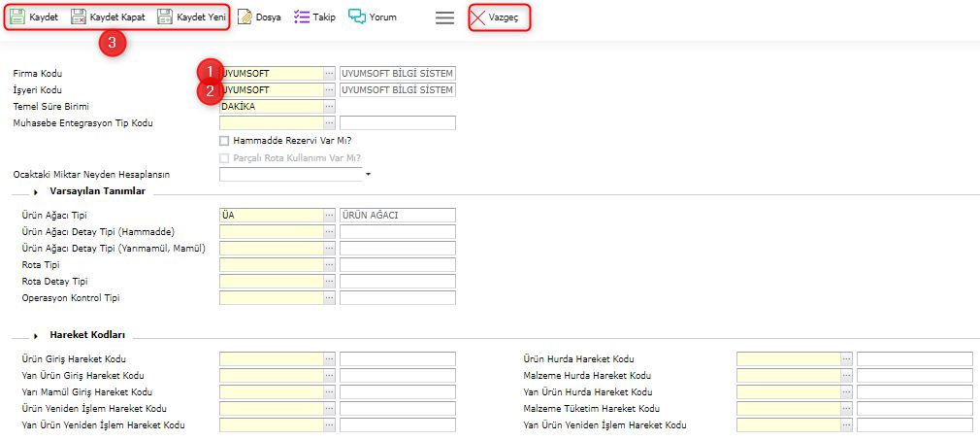Image resolution: width=980 pixels, height=440 pixels.
Task: Open lookup for Muhasebe Entegrasyon Tip Kodu
Action: [x=329, y=123]
